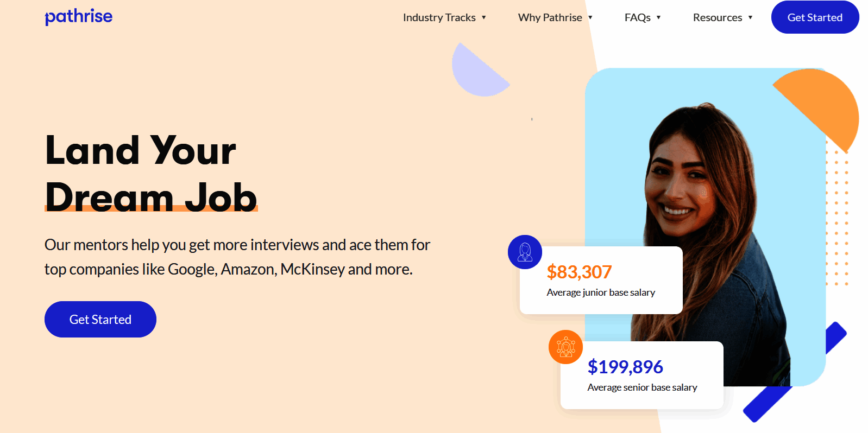Click the orange semicircle shape beside the photo
Viewport: 868px width, 433px height.
(x=823, y=106)
